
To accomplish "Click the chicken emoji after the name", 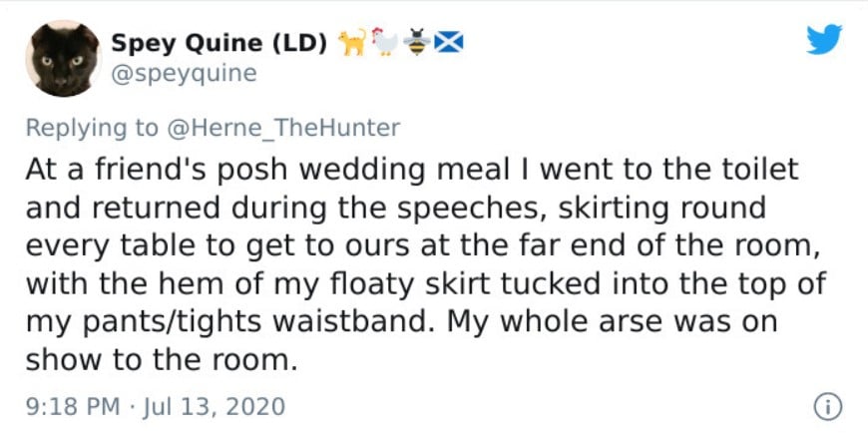I will 385,43.
